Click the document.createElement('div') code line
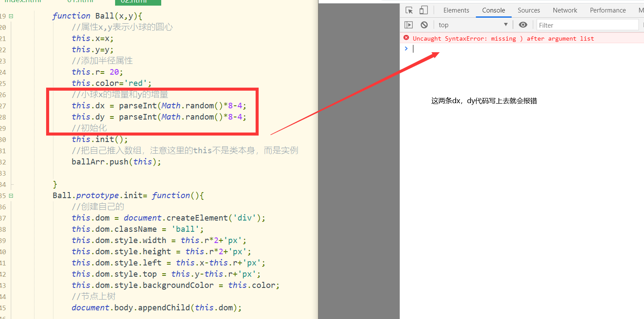The image size is (644, 319). pyautogui.click(x=169, y=218)
